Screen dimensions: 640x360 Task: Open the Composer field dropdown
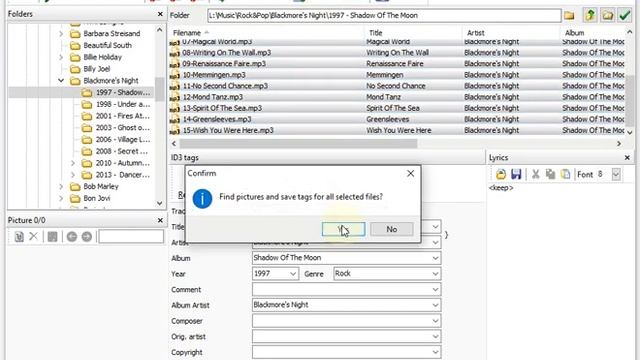tap(435, 321)
